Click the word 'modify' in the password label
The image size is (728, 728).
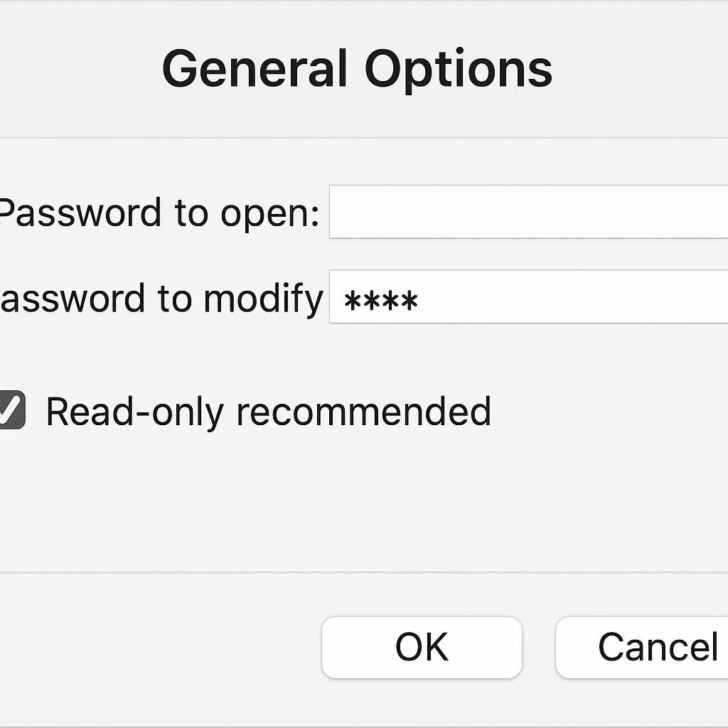point(263,299)
